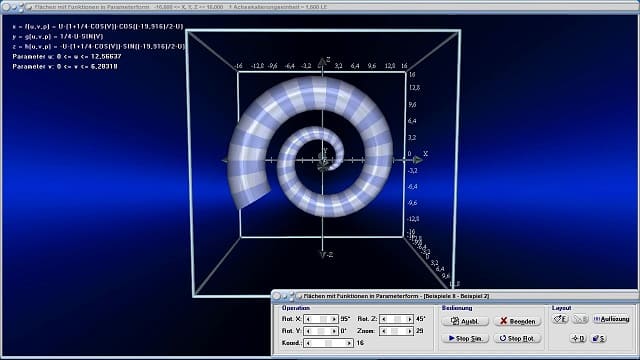Click the main window title bar text
The width and height of the screenshot is (640, 360).
tap(181, 7)
